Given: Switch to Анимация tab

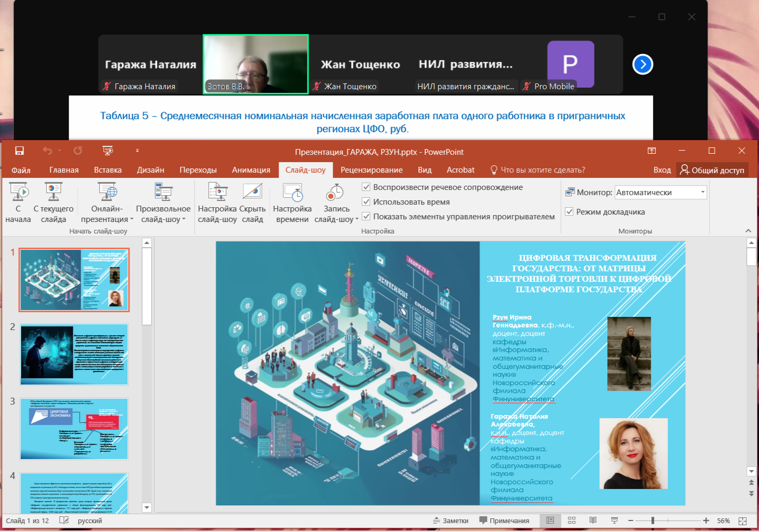Looking at the screenshot, I should 251,170.
